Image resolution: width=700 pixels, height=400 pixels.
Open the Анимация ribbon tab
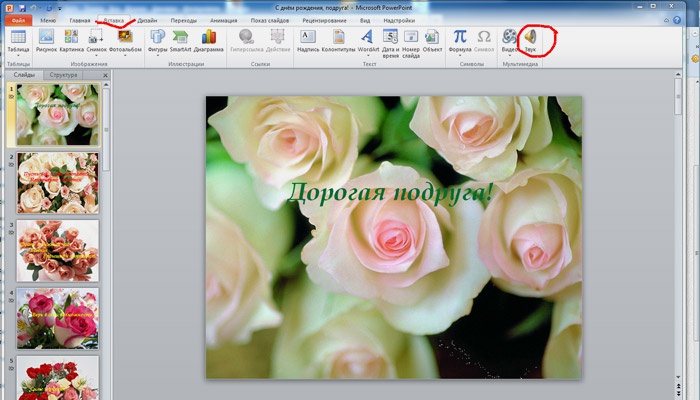point(224,20)
